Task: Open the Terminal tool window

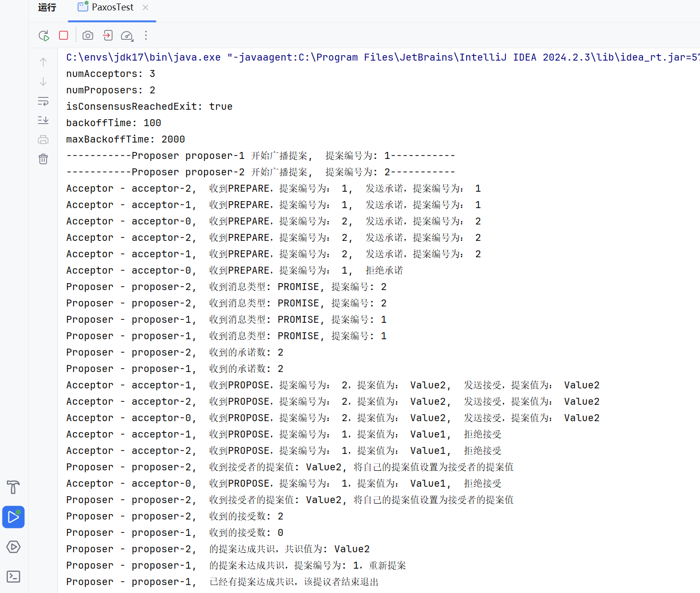Action: pyautogui.click(x=13, y=577)
